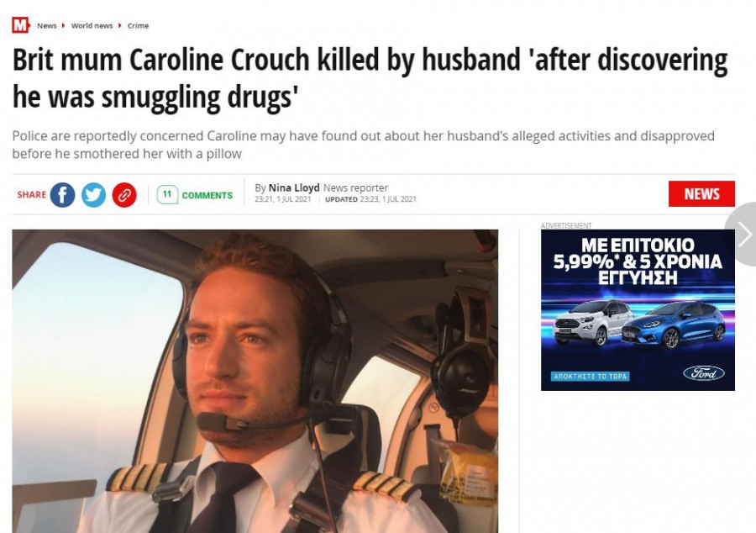The image size is (756, 533).
Task: Click the article subheading about police concerns
Action: pos(363,145)
